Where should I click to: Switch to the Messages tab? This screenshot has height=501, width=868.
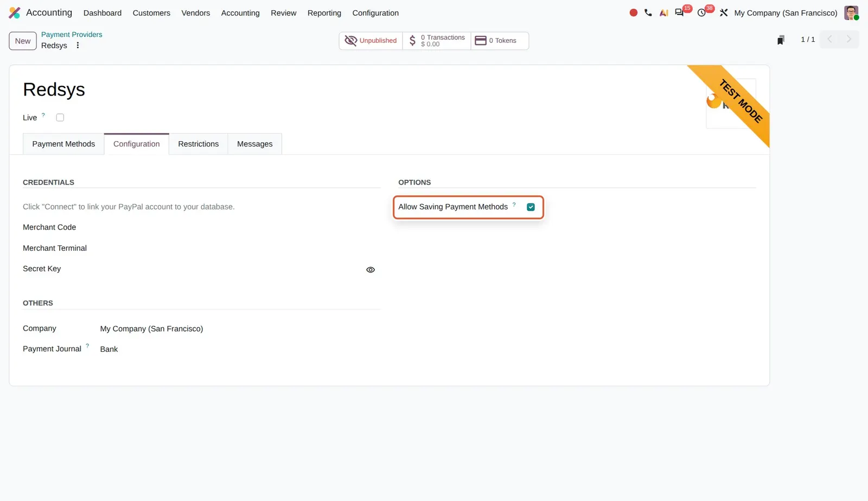[x=255, y=144]
